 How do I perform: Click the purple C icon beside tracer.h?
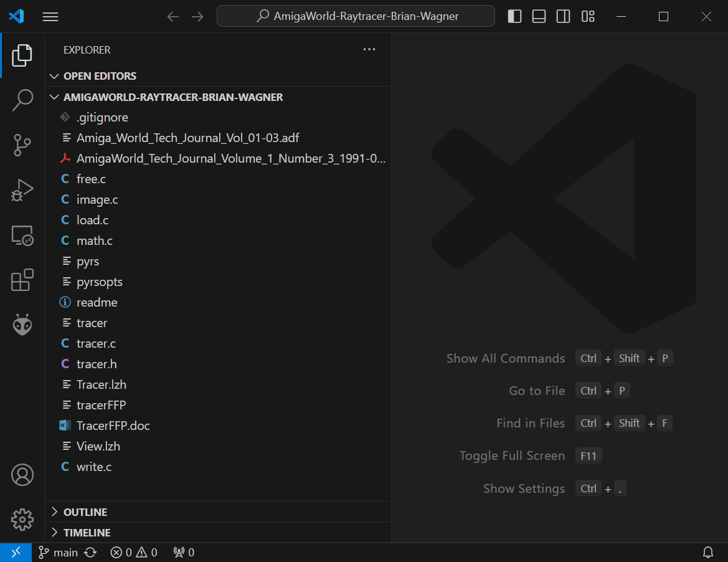coord(65,364)
